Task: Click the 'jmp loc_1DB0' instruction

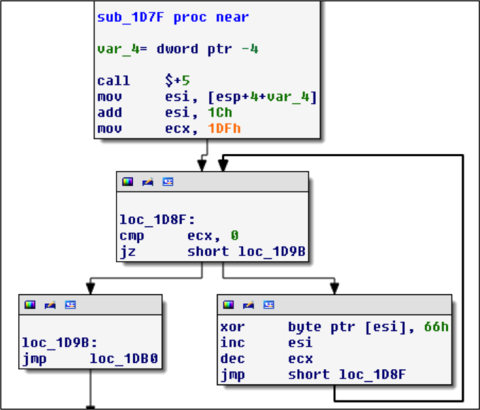Action: point(90,359)
